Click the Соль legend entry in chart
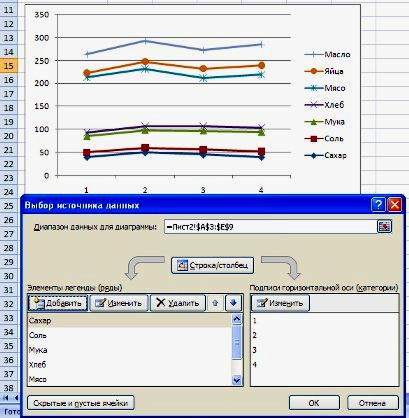 tap(324, 139)
